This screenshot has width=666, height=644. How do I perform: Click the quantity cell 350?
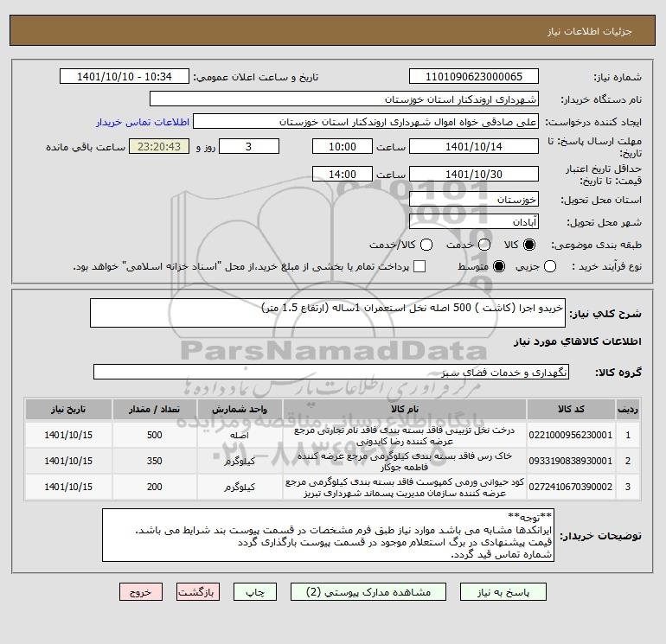point(155,461)
